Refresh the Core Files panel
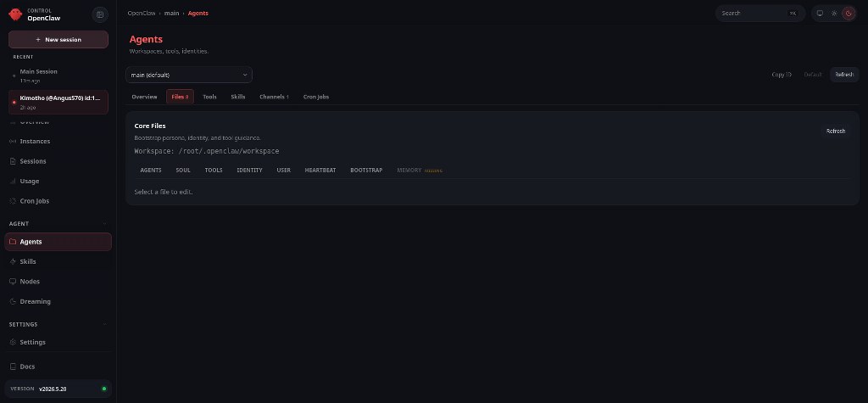This screenshot has width=868, height=403. tap(836, 132)
